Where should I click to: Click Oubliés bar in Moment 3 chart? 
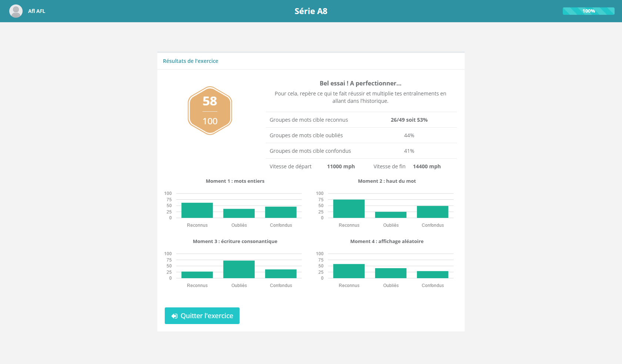point(239,269)
